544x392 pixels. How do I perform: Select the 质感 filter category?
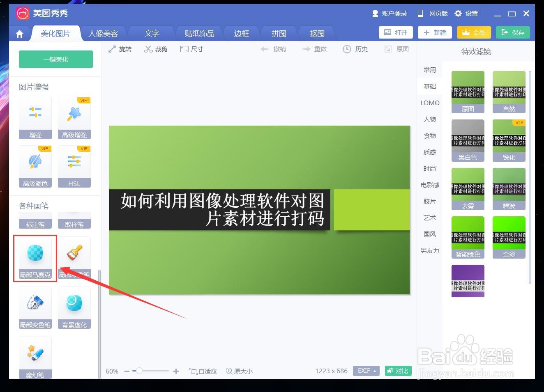pos(430,152)
